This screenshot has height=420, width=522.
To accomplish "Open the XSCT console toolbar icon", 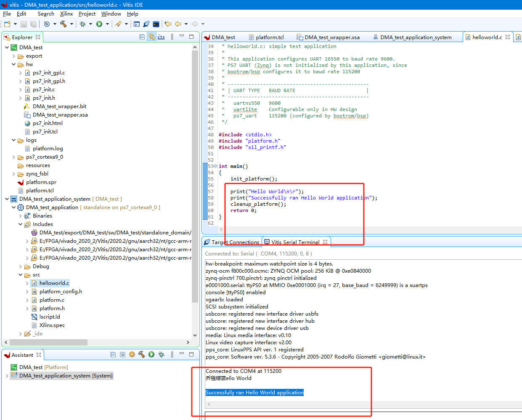I will click(137, 24).
